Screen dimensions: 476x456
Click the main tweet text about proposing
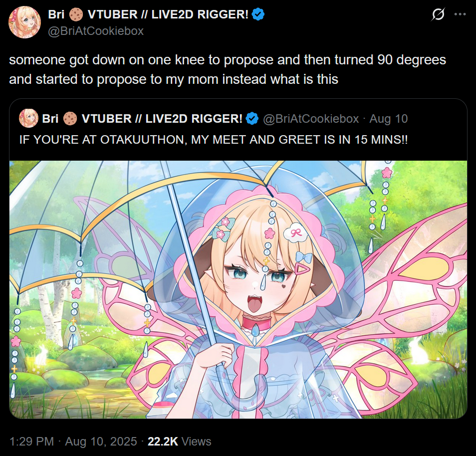(228, 69)
